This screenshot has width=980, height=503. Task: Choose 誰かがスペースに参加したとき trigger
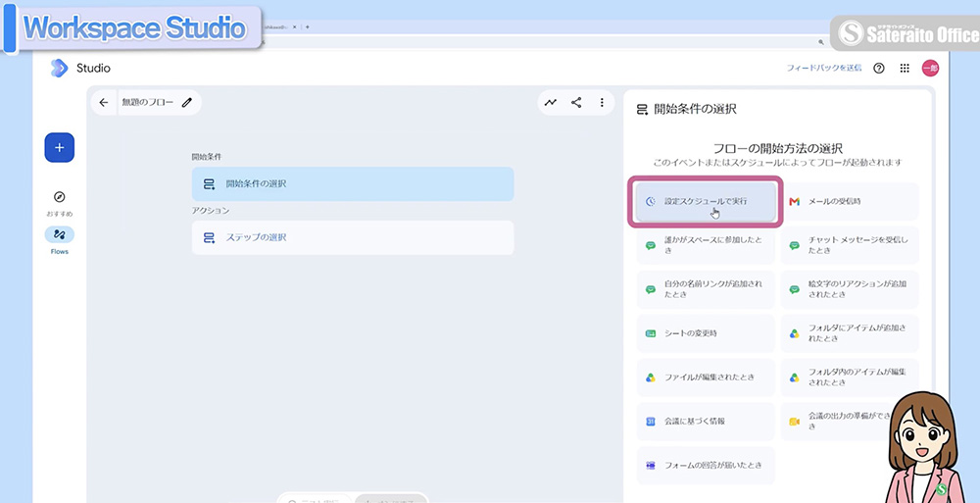click(x=705, y=245)
